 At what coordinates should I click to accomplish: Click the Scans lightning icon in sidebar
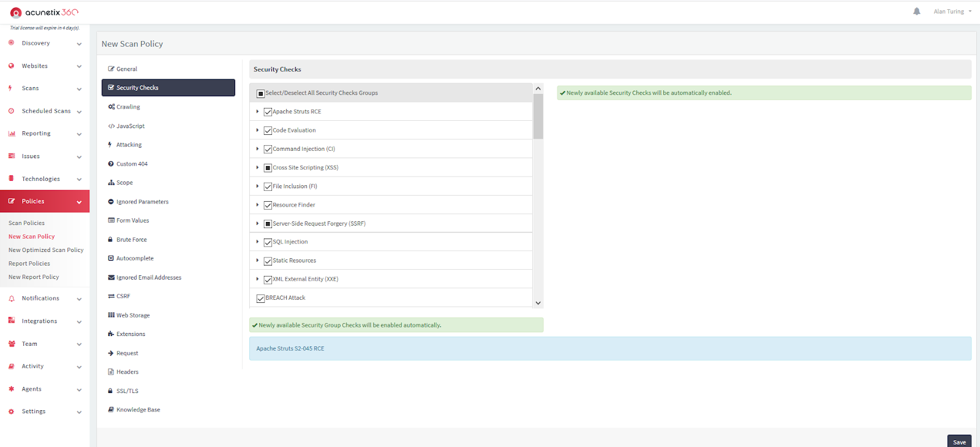10,88
